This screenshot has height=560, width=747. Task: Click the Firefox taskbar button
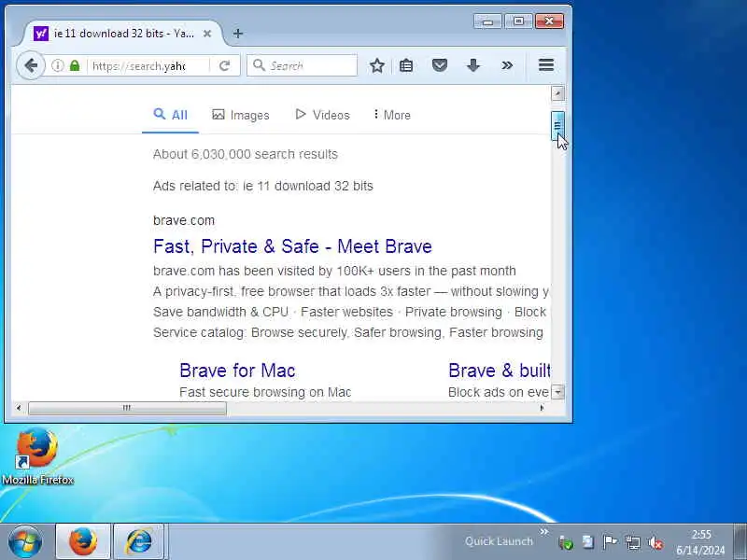(83, 541)
